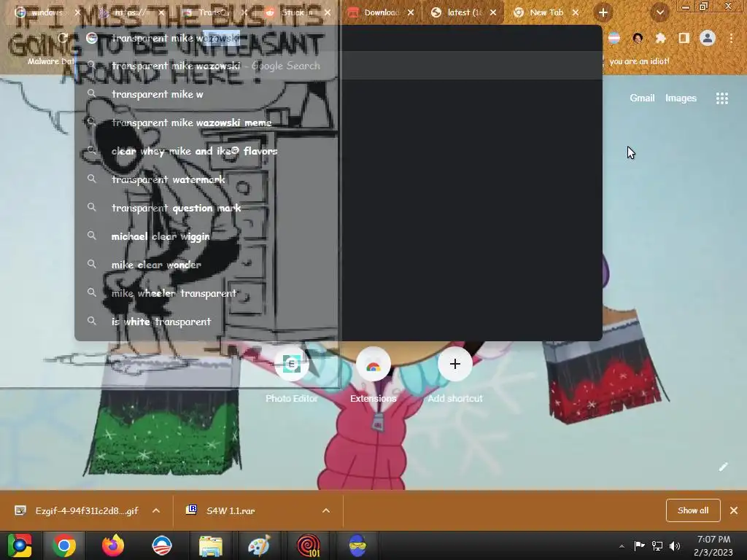This screenshot has width=747, height=560.
Task: Open the Paint palette taskbar icon
Action: (x=259, y=545)
